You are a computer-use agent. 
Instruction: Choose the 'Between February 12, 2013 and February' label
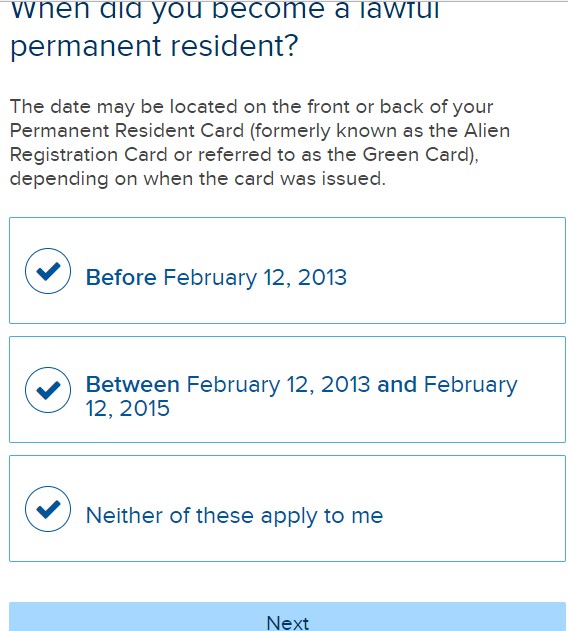tap(302, 385)
